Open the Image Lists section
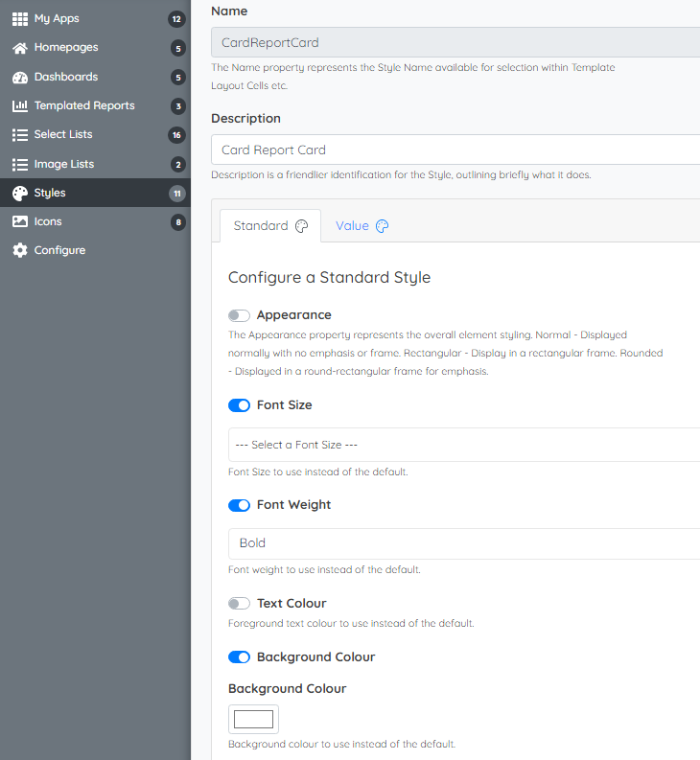The image size is (700, 760). (95, 164)
